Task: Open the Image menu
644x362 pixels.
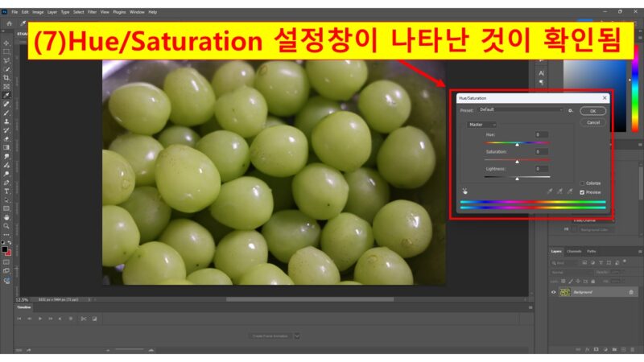Action: point(38,12)
